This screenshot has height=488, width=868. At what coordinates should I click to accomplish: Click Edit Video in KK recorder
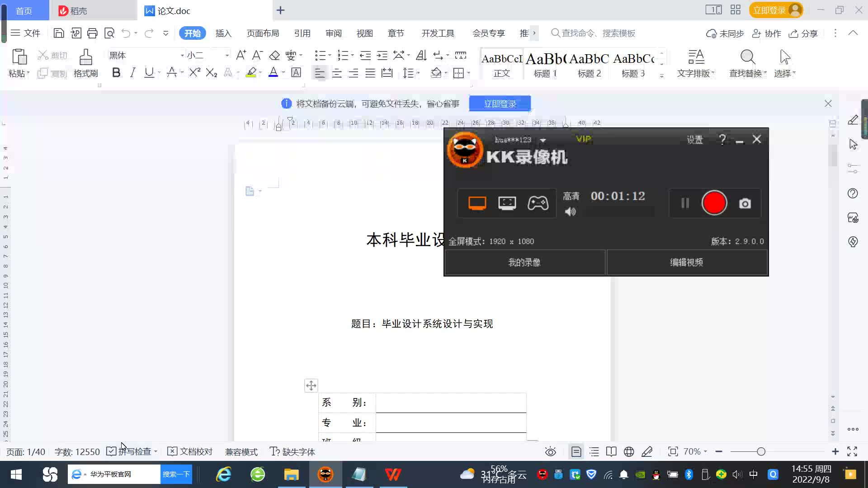tap(686, 263)
